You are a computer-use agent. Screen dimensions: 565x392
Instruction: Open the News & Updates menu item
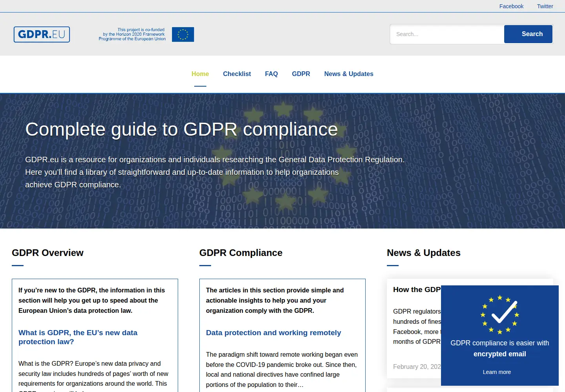point(349,74)
